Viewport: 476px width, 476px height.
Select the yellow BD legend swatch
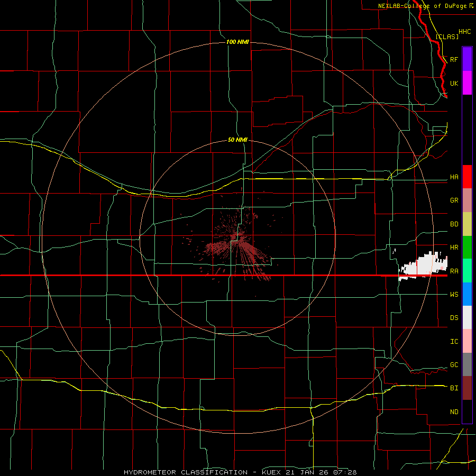(x=467, y=224)
